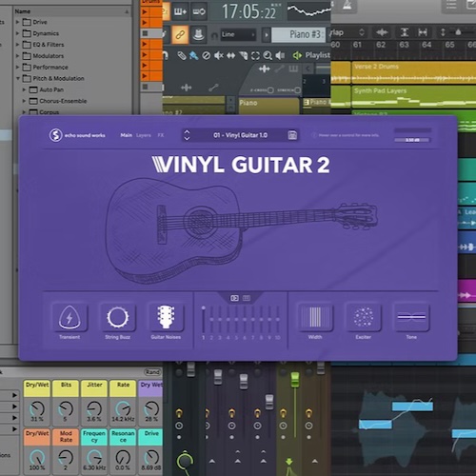Select the blue paint brush tool
The width and height of the screenshot is (476, 476).
(193, 56)
